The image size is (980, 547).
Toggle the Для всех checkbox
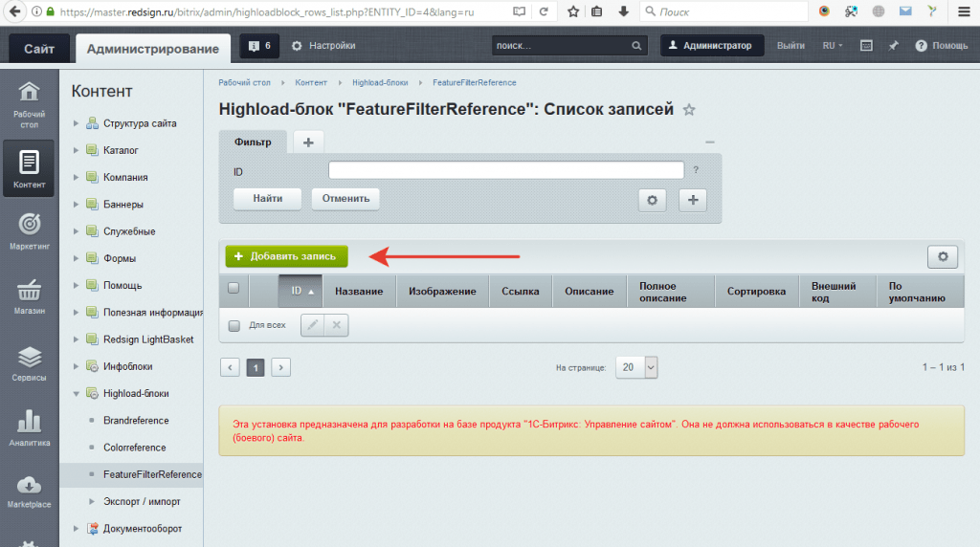pyautogui.click(x=234, y=325)
